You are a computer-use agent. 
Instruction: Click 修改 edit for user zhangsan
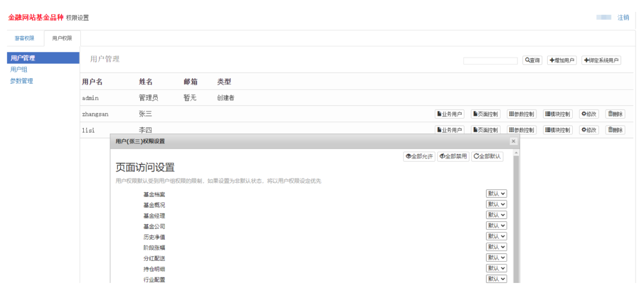tap(589, 114)
